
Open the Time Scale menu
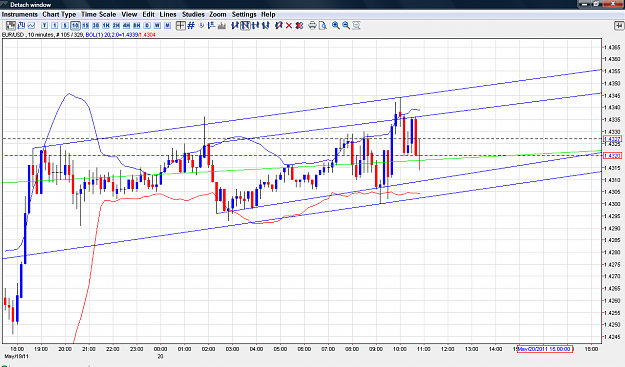[98, 14]
